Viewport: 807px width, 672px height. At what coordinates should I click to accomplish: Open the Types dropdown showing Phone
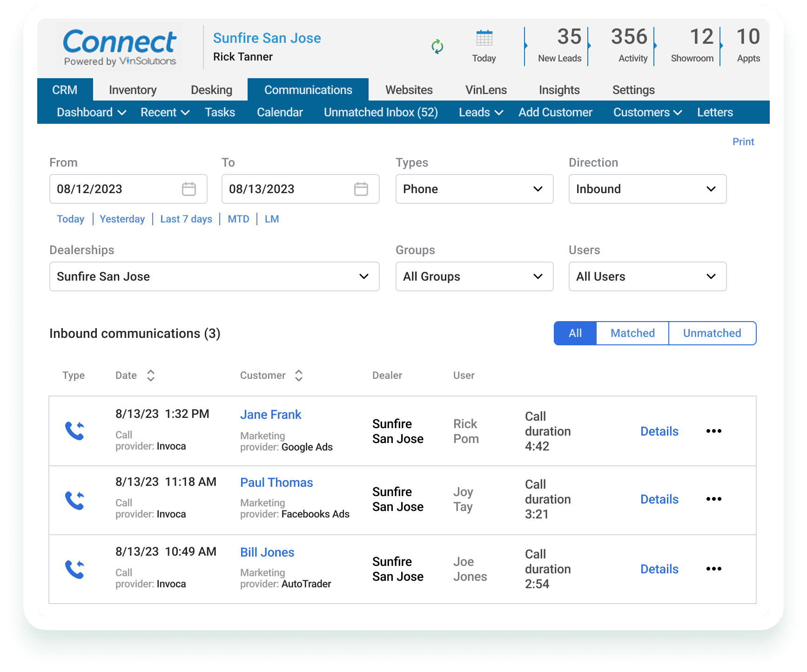pyautogui.click(x=474, y=189)
